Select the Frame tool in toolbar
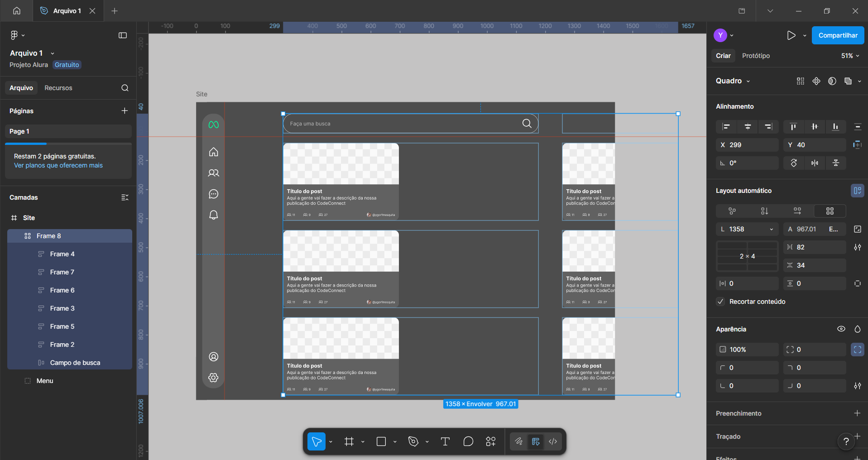This screenshot has height=460, width=868. point(349,441)
